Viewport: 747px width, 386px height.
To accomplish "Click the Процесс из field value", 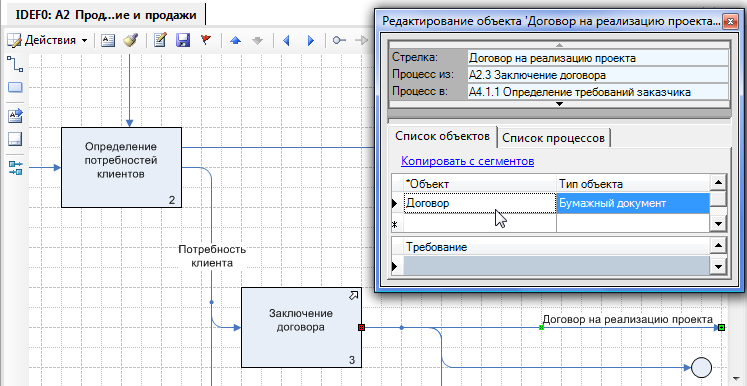I will tap(598, 75).
